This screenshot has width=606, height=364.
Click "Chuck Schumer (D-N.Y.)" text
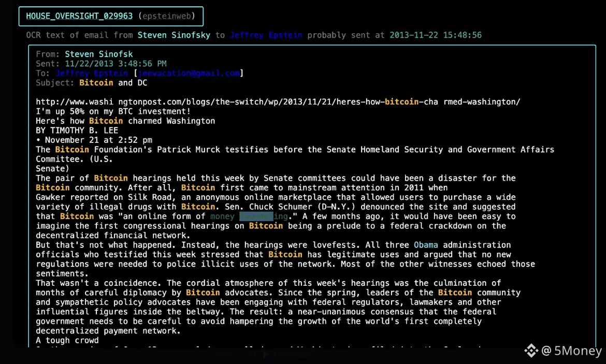(x=302, y=207)
